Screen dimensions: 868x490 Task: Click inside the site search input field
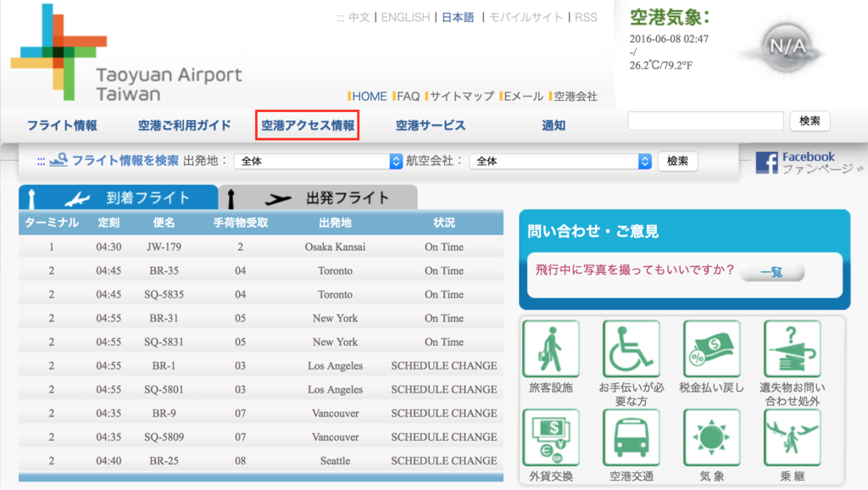(704, 122)
